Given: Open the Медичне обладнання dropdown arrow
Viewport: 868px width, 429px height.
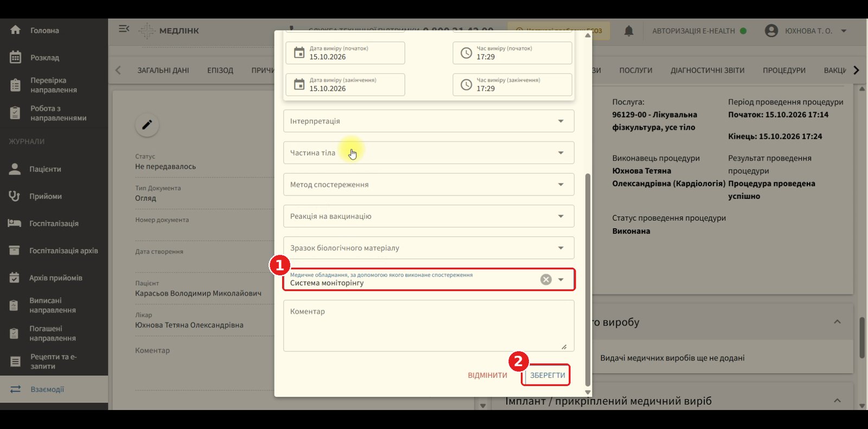Looking at the screenshot, I should (x=561, y=280).
